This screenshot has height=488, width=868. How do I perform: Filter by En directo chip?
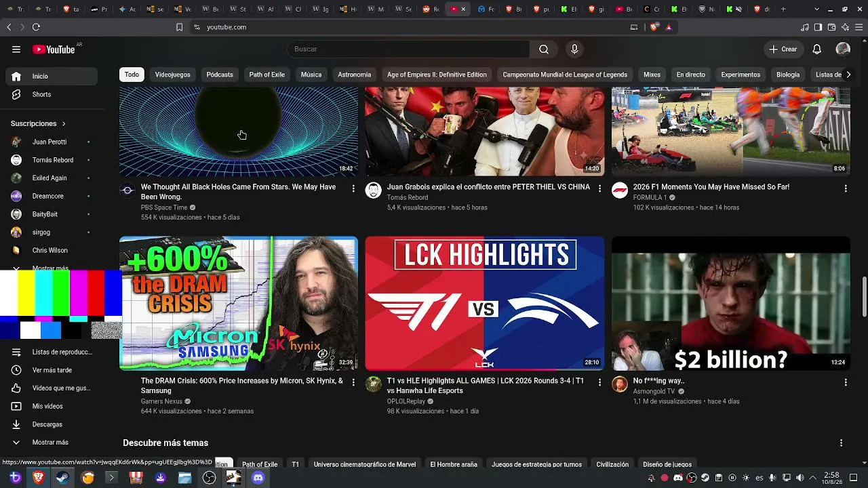691,75
